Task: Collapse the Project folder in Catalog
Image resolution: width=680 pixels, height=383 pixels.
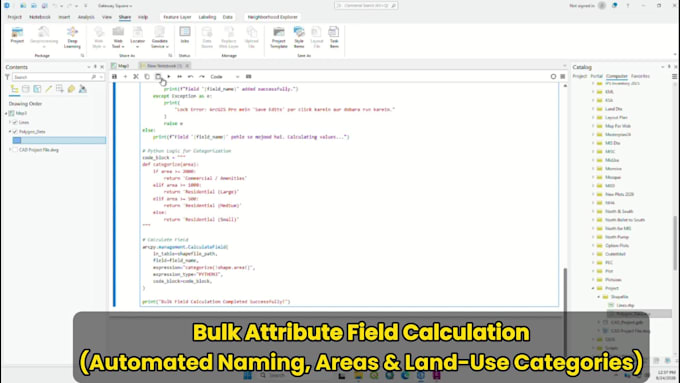Action: [x=593, y=288]
